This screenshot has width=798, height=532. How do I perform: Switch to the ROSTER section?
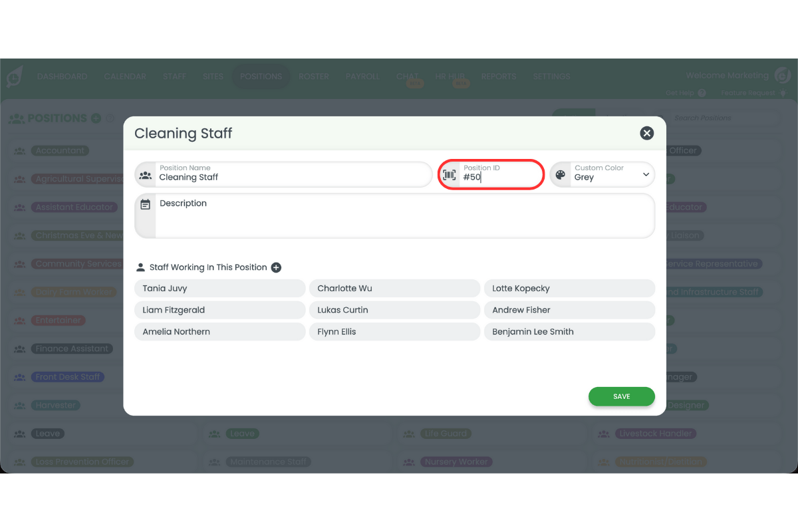point(313,76)
